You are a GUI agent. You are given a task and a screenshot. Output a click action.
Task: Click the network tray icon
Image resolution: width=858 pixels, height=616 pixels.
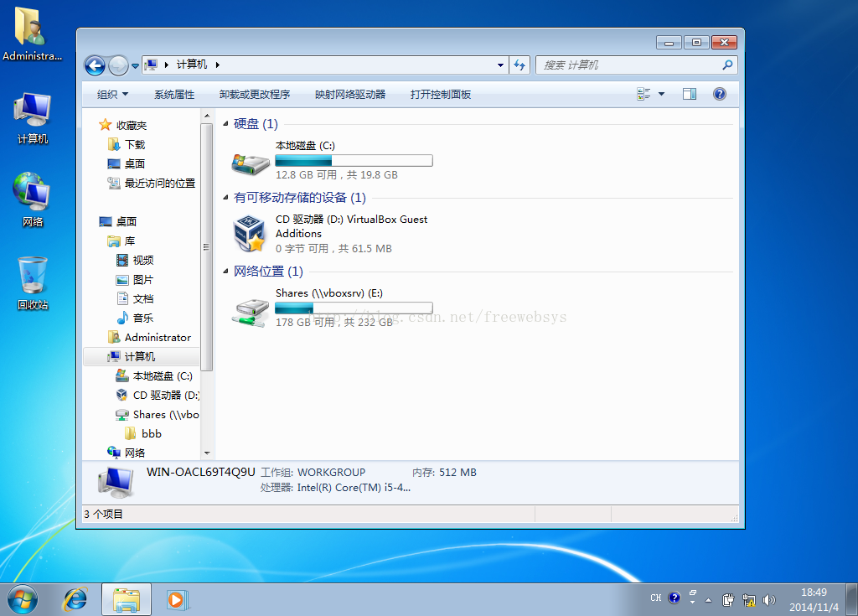(x=748, y=600)
